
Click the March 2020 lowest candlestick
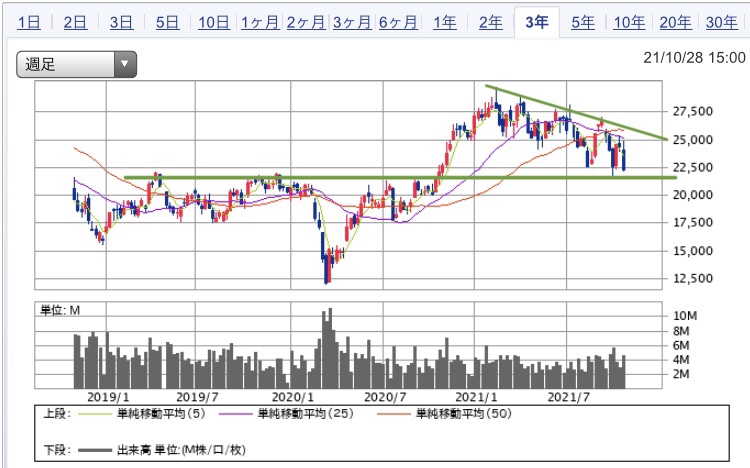click(x=326, y=268)
